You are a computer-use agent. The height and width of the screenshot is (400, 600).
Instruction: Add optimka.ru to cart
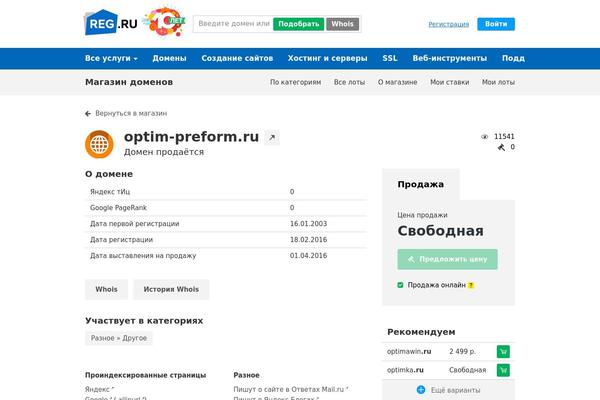click(503, 370)
